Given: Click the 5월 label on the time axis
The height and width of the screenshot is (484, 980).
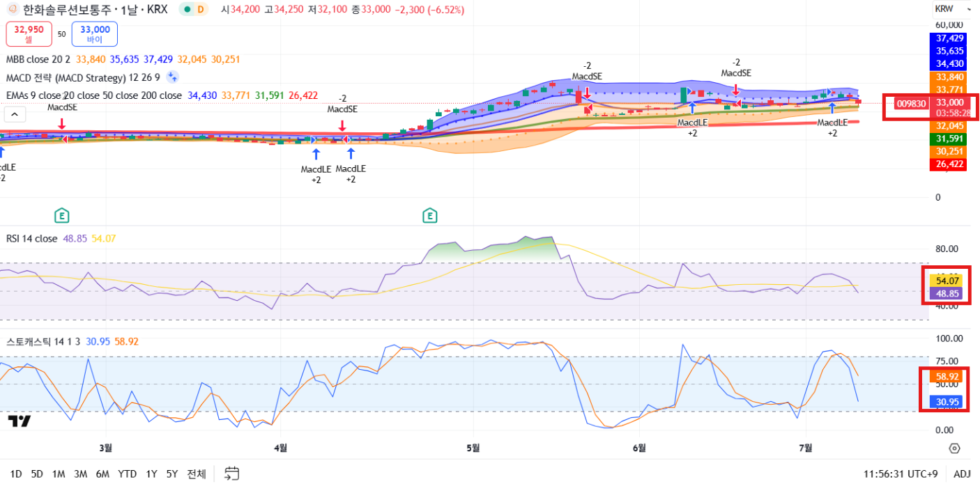Looking at the screenshot, I should (473, 448).
